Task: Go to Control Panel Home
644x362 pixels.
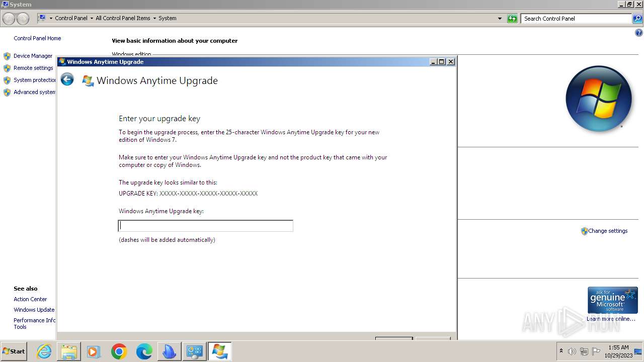Action: pyautogui.click(x=37, y=38)
